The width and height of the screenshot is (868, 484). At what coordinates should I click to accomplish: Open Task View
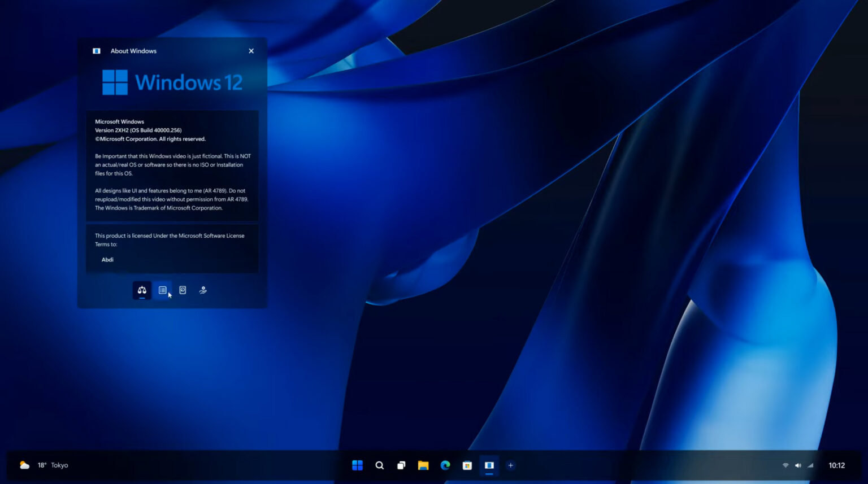[x=401, y=465]
